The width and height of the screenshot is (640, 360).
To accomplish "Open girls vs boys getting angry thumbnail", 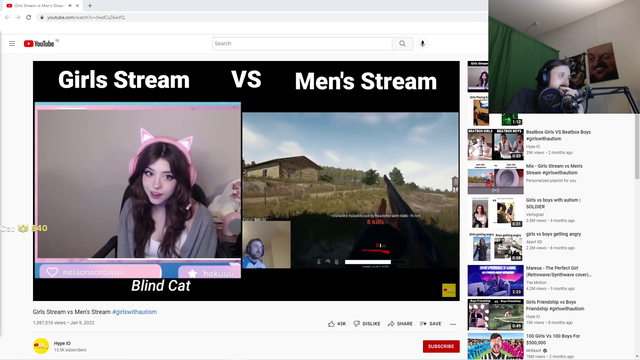I will 495,247.
